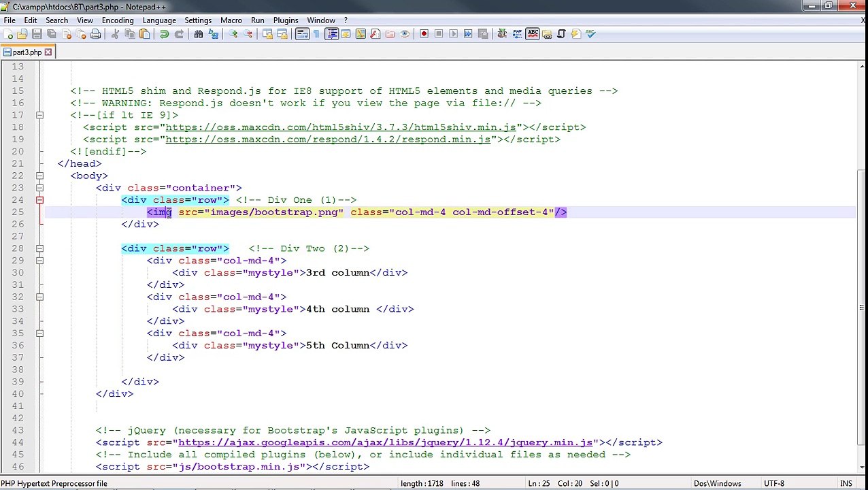Click the Start Recording macro icon
Viewport: 868px width, 490px height.
point(424,34)
